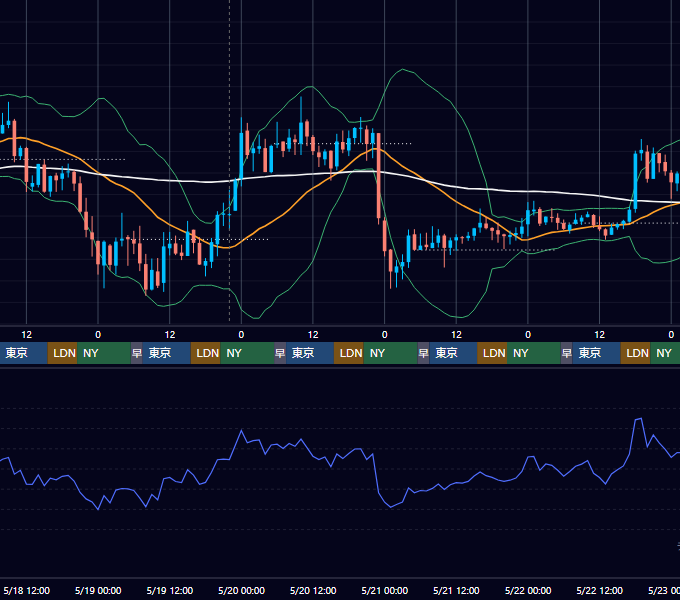Select the 5/21 12:00 time axis label

coord(456,590)
